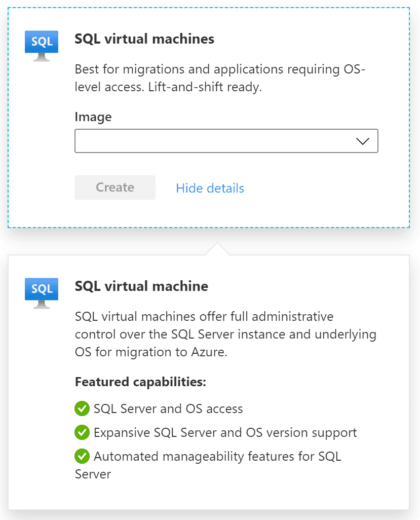Viewport: 420px width, 520px height.
Task: Click the SQL virtual machine details heading
Action: point(141,286)
